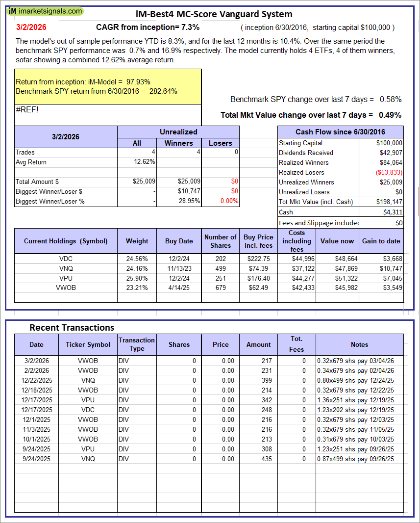Select the Notes column header
Viewport: 420px width, 523px height.
(x=359, y=344)
